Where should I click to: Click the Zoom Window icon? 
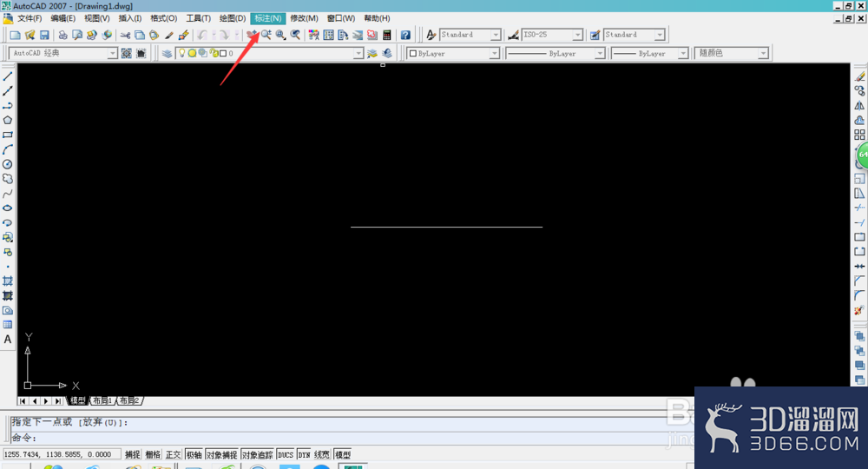tap(280, 35)
